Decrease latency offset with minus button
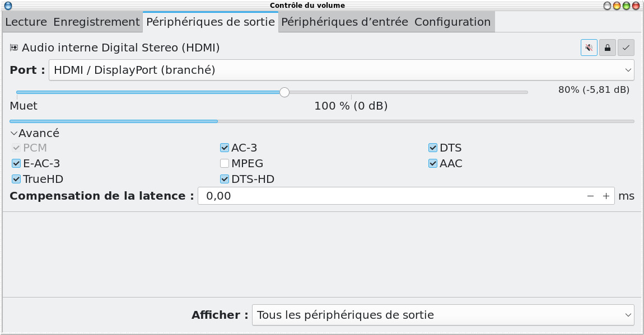The image size is (644, 335). click(590, 196)
